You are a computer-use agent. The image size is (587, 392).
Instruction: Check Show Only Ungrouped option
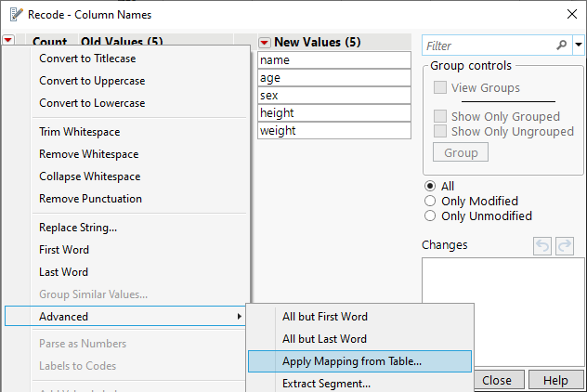[x=441, y=131]
